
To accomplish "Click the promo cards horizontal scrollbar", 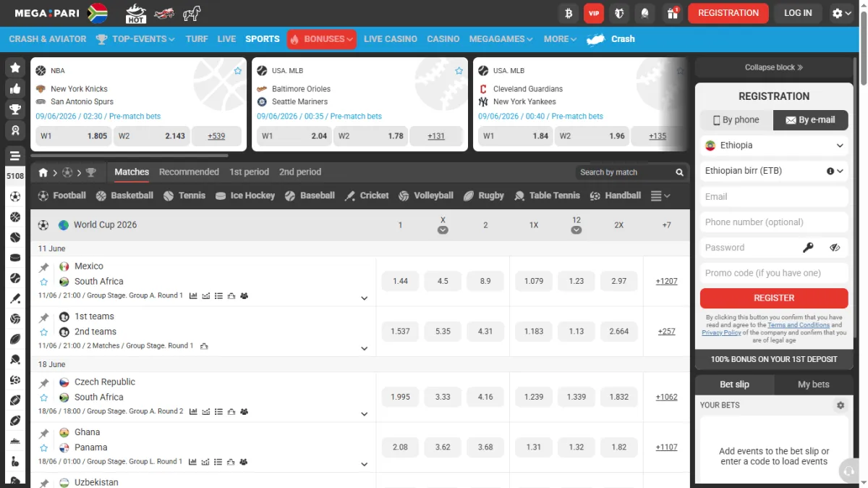I will click(x=129, y=155).
